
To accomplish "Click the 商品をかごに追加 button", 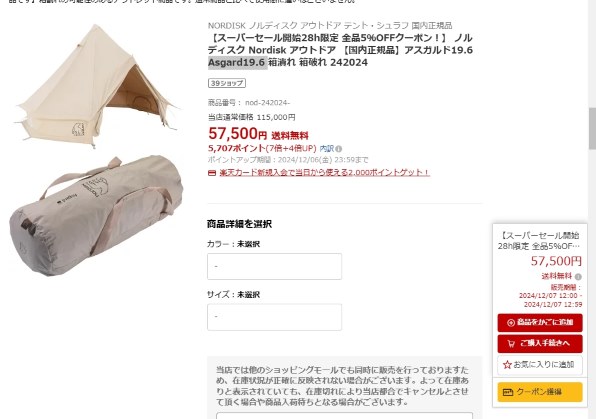I will pyautogui.click(x=540, y=323).
